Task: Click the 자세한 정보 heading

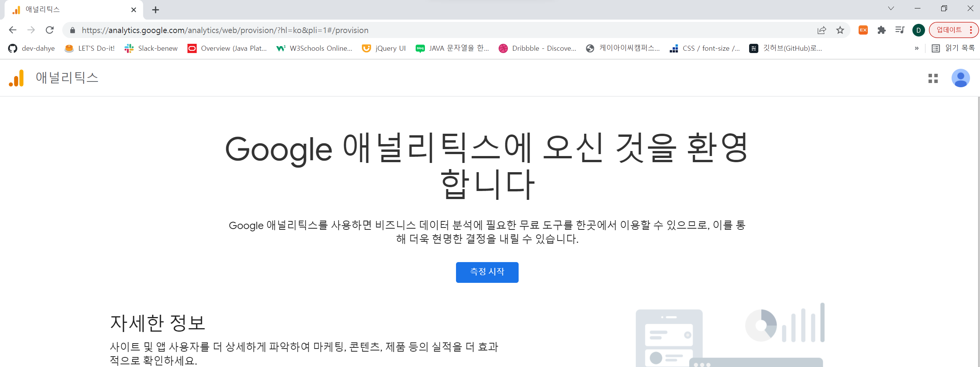Action: [x=158, y=323]
